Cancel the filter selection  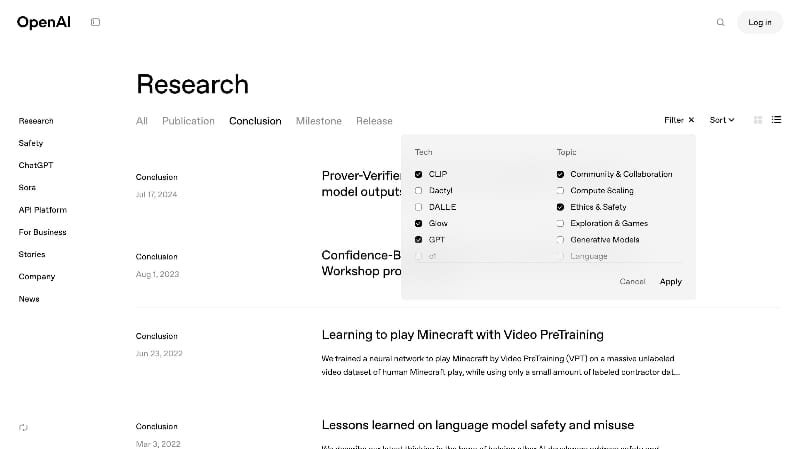click(632, 282)
